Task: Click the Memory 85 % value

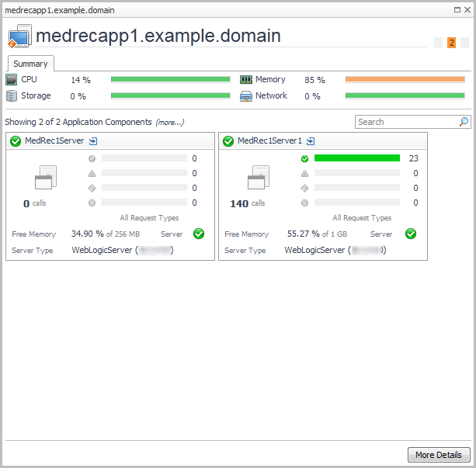Action: tap(314, 80)
